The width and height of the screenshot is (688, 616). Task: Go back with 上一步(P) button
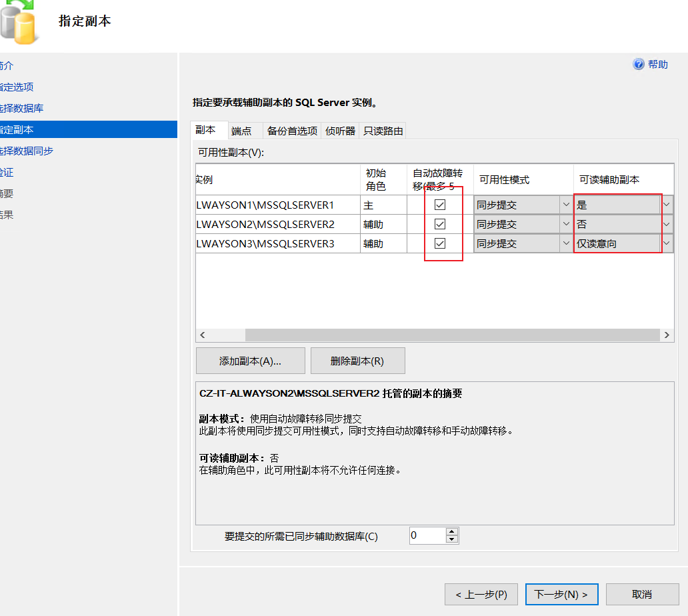(x=481, y=595)
